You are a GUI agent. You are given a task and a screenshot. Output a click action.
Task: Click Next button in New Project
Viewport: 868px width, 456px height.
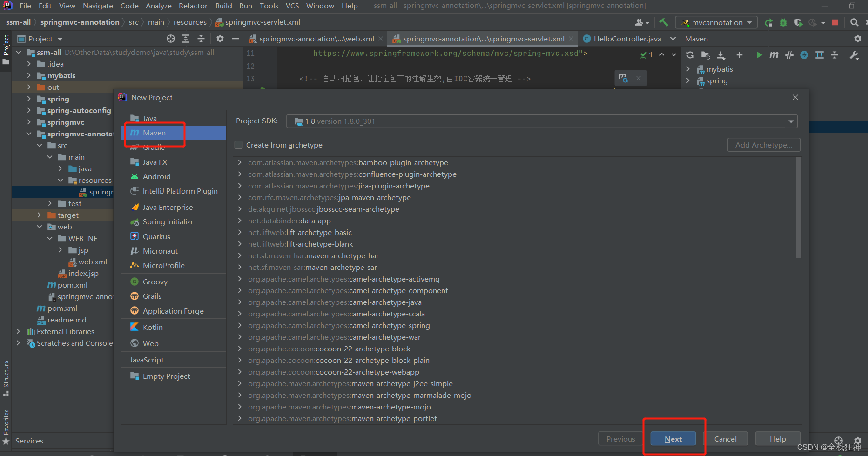(x=673, y=439)
